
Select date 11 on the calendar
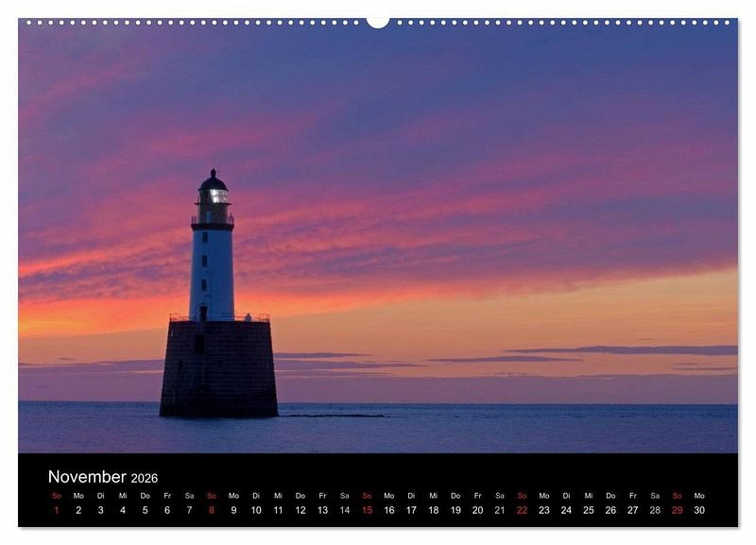click(278, 510)
